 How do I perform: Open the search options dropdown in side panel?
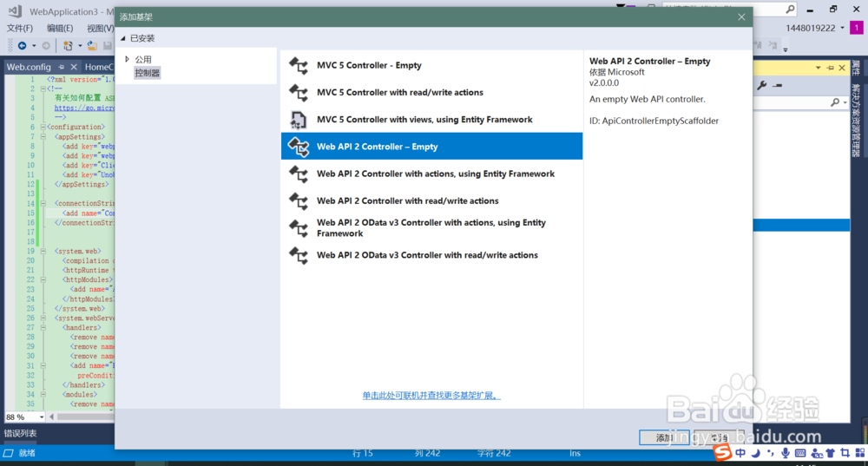click(845, 102)
